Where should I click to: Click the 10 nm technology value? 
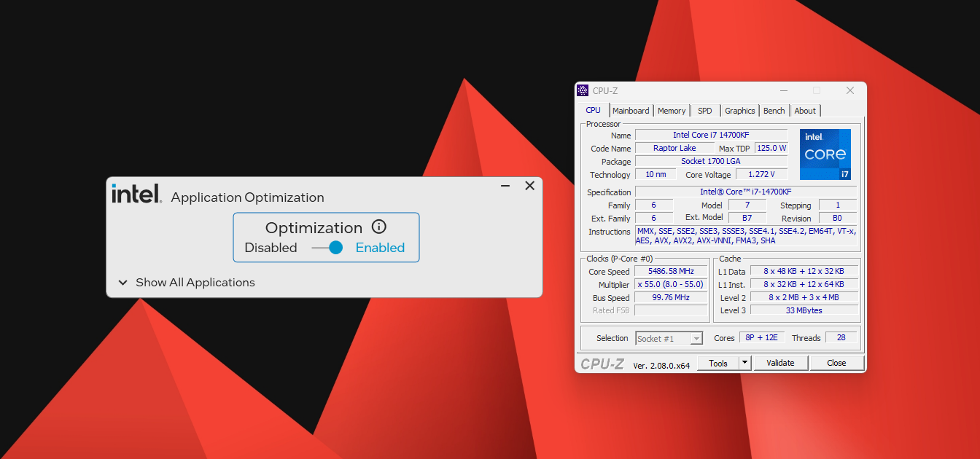click(x=656, y=174)
